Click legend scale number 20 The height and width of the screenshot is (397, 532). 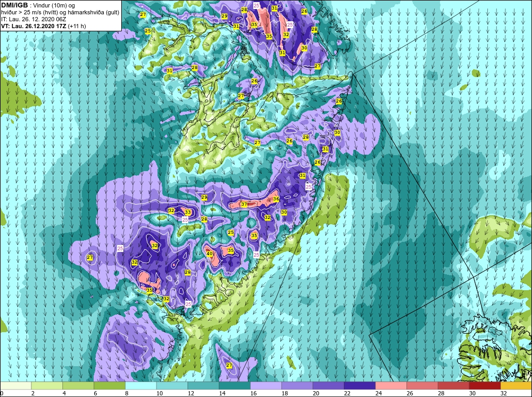point(315,393)
